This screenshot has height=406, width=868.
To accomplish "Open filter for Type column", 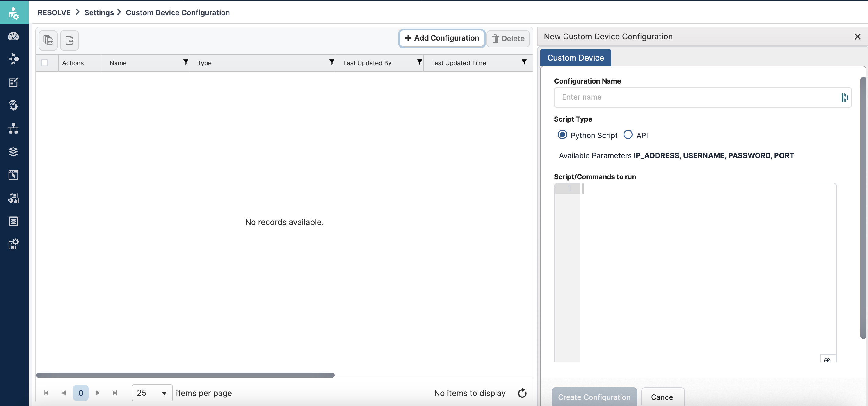I will pos(332,62).
